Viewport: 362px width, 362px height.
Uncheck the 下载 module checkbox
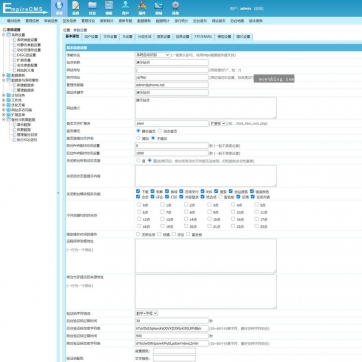(138, 191)
